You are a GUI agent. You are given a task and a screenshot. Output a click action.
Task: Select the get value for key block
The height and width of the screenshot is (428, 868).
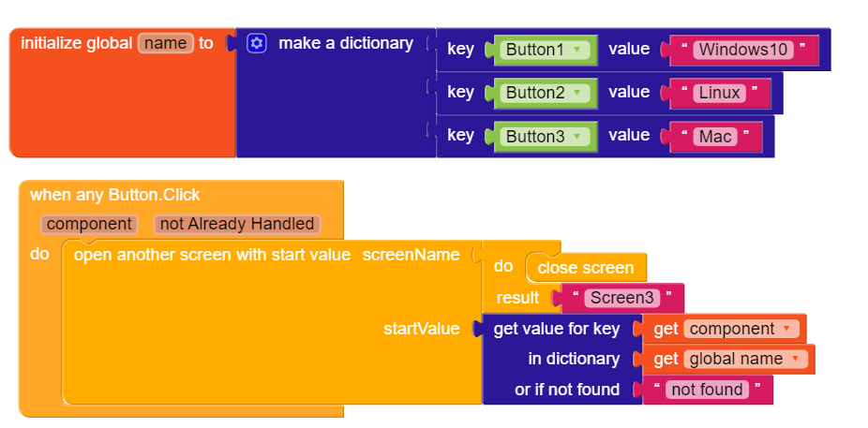[557, 329]
